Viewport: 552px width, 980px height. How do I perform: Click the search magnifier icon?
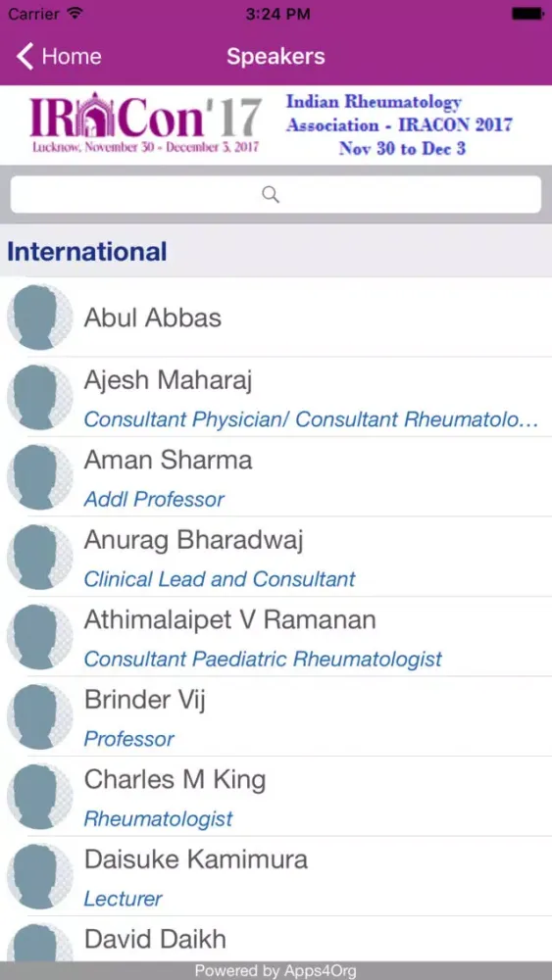pyautogui.click(x=270, y=194)
